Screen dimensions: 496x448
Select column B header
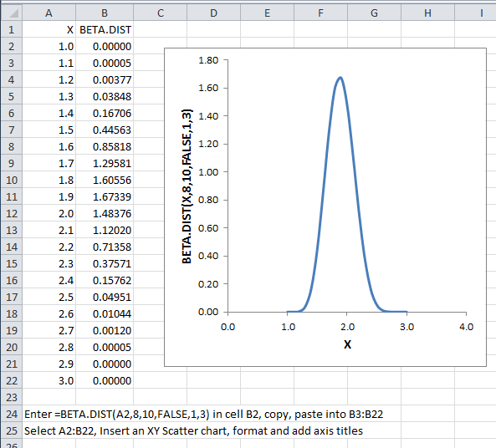pyautogui.click(x=105, y=13)
